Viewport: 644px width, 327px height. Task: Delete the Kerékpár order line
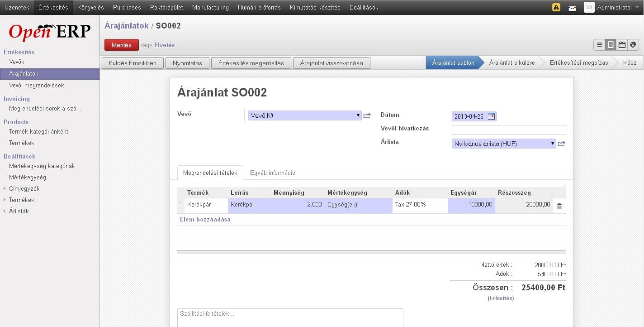[559, 206]
